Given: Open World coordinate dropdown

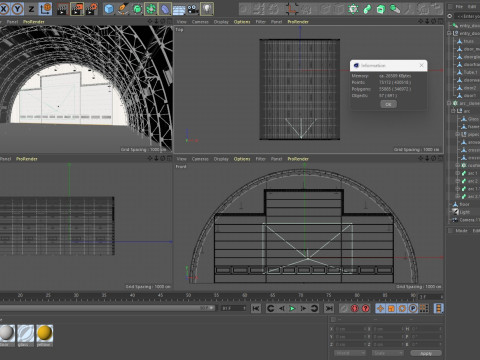Looking at the screenshot, I should pyautogui.click(x=350, y=353).
